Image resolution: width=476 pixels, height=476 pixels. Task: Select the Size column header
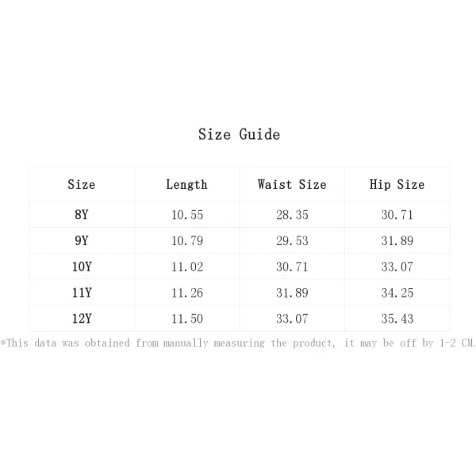click(x=82, y=185)
